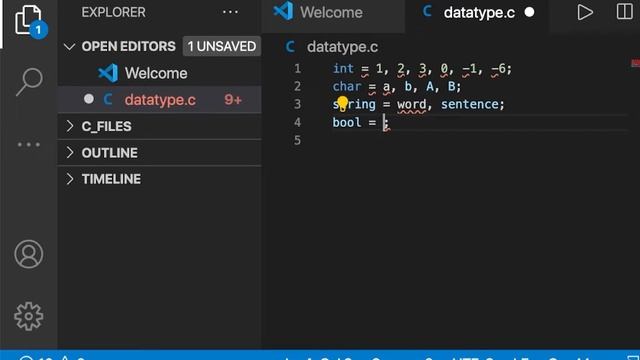This screenshot has width=640, height=360.
Task: Open the Explorer view in activity bar
Action: coord(28,20)
